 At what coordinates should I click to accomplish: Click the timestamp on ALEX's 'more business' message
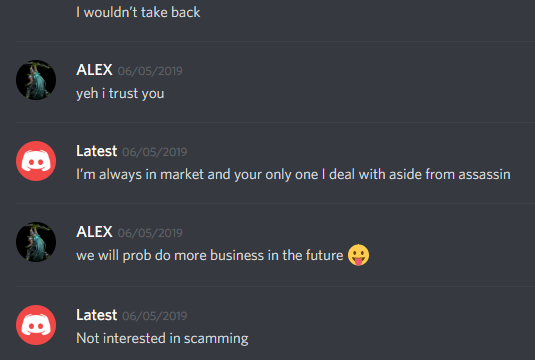150,233
